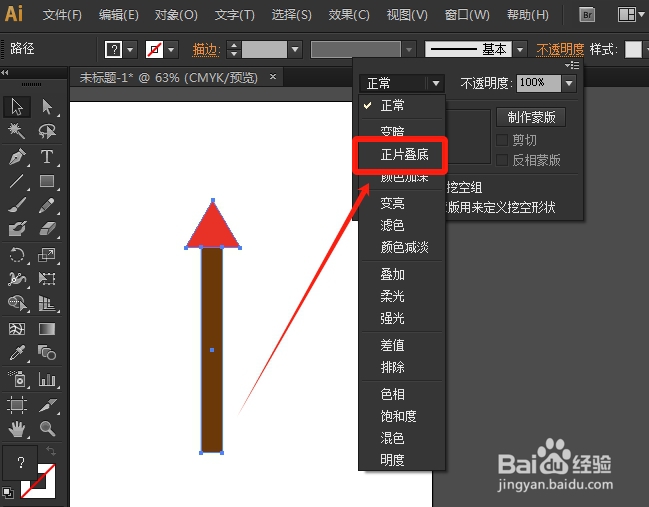Viewport: 649px width, 507px height.
Task: Select the Perspective Grid tool
Action: pos(47,303)
